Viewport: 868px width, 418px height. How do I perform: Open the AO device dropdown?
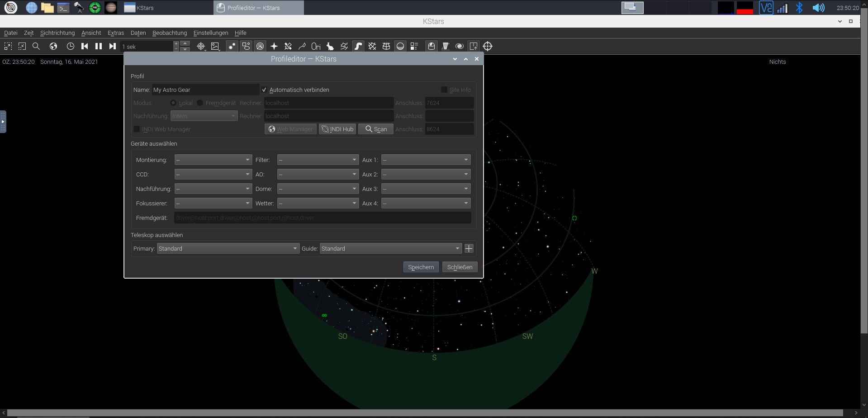pyautogui.click(x=318, y=174)
